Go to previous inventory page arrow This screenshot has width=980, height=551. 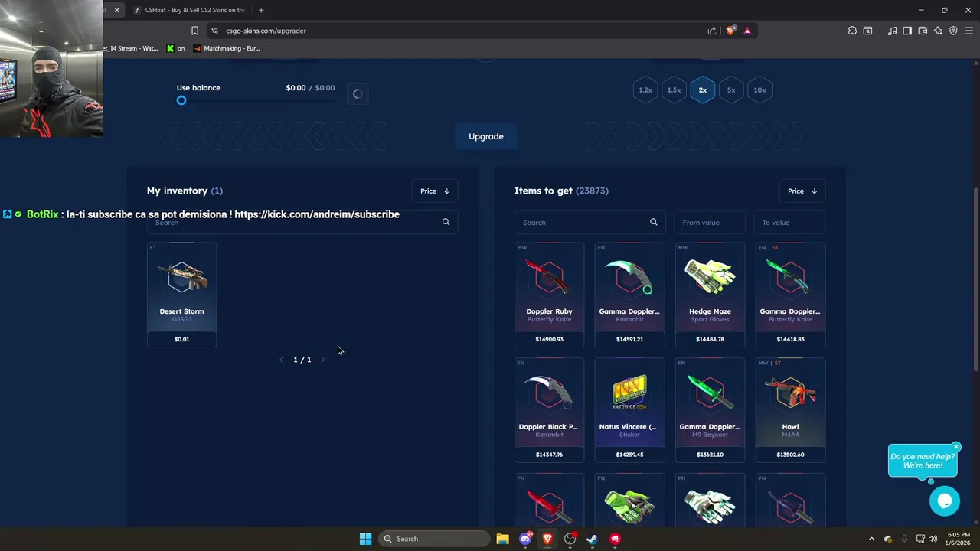[281, 360]
